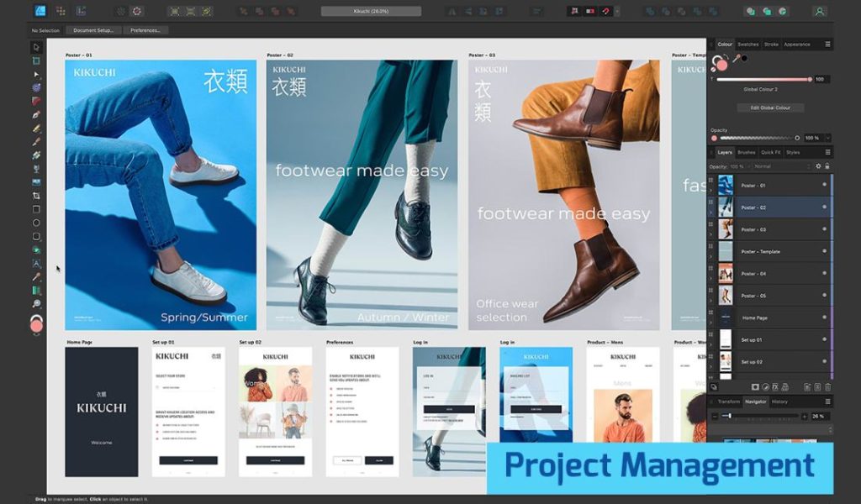The height and width of the screenshot is (504, 861).
Task: Hide the Poster - 04 layer
Action: coord(824,272)
